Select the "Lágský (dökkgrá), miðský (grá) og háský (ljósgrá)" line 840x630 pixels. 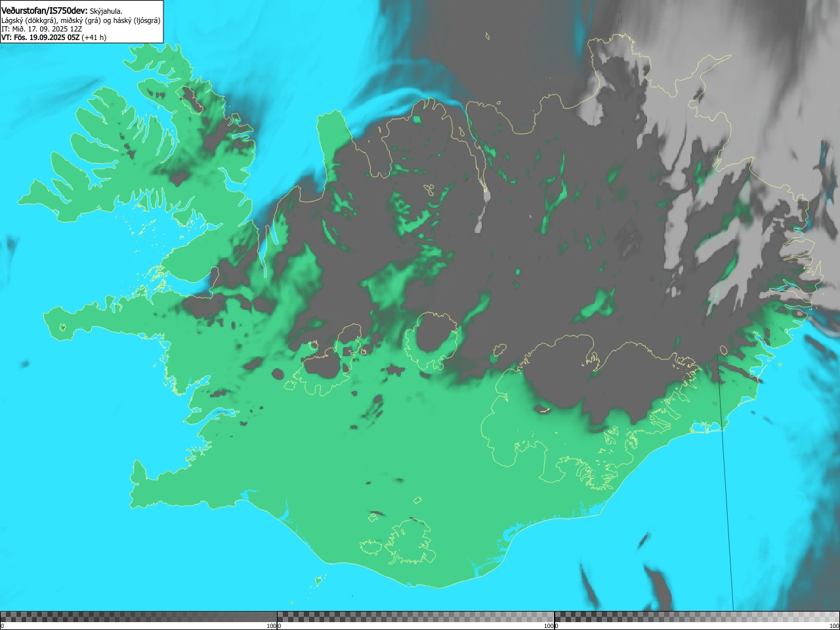(x=81, y=20)
